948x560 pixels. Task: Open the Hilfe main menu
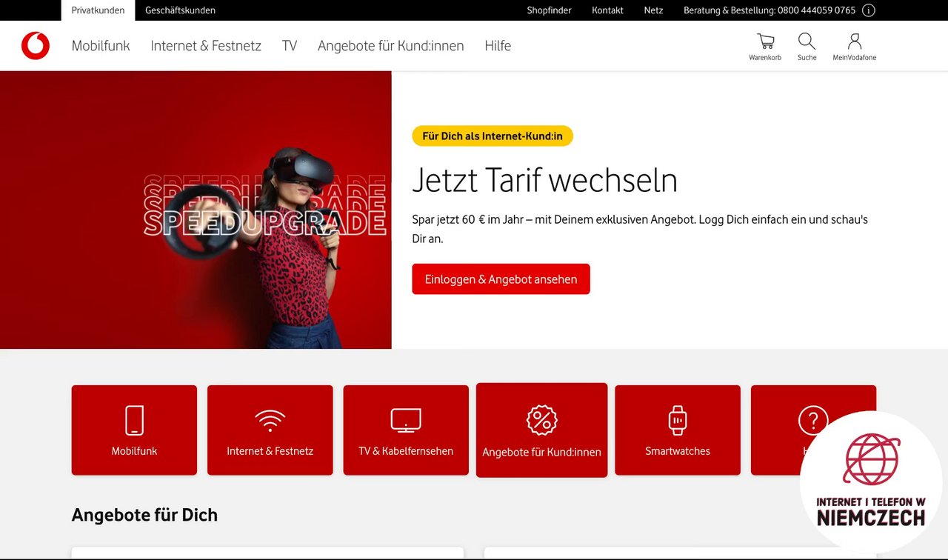click(x=498, y=46)
